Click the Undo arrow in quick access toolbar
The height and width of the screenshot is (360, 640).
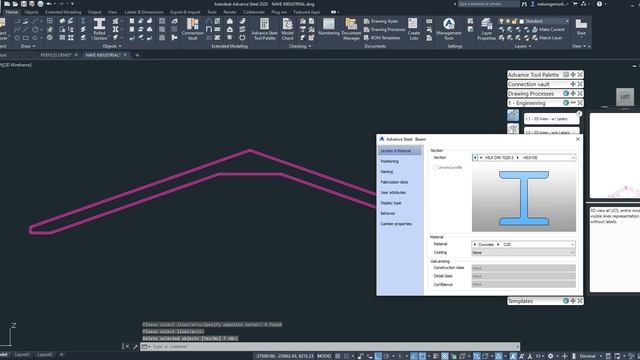49,4
